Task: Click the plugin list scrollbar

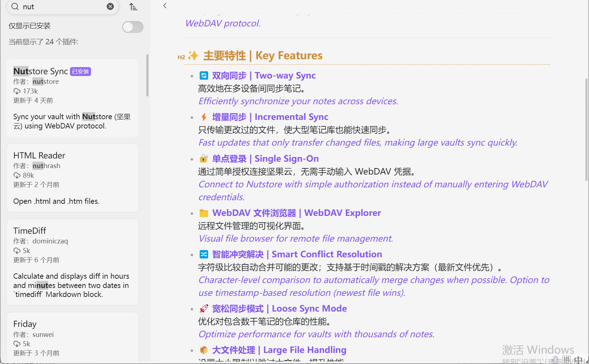Action: coord(147,75)
